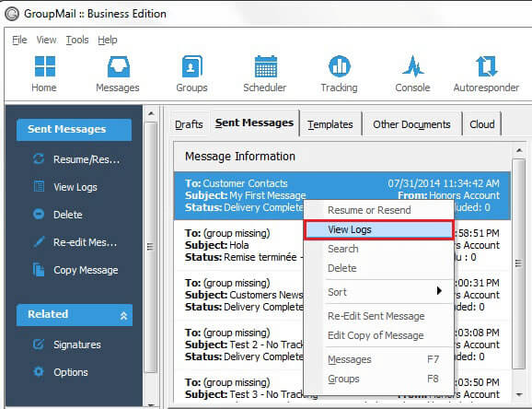Choose Groups F8 in context menu
Image resolution: width=532 pixels, height=409 pixels.
(x=378, y=379)
